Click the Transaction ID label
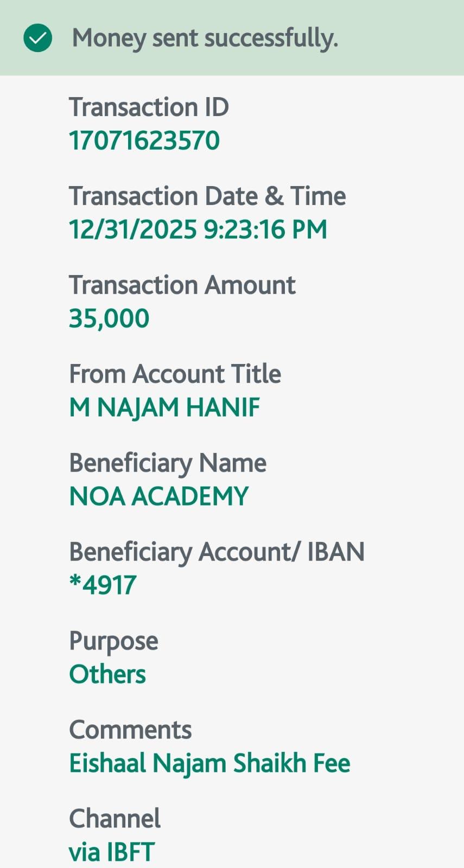Image resolution: width=464 pixels, height=868 pixels. pyautogui.click(x=149, y=107)
